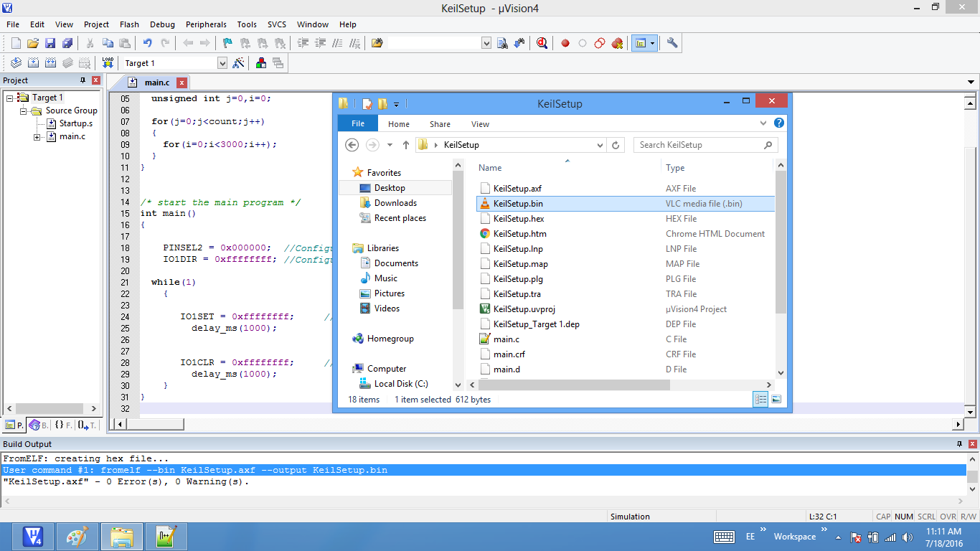Pin the Project panel with the pushpin
Image resolution: width=980 pixels, height=551 pixels.
tap(83, 80)
